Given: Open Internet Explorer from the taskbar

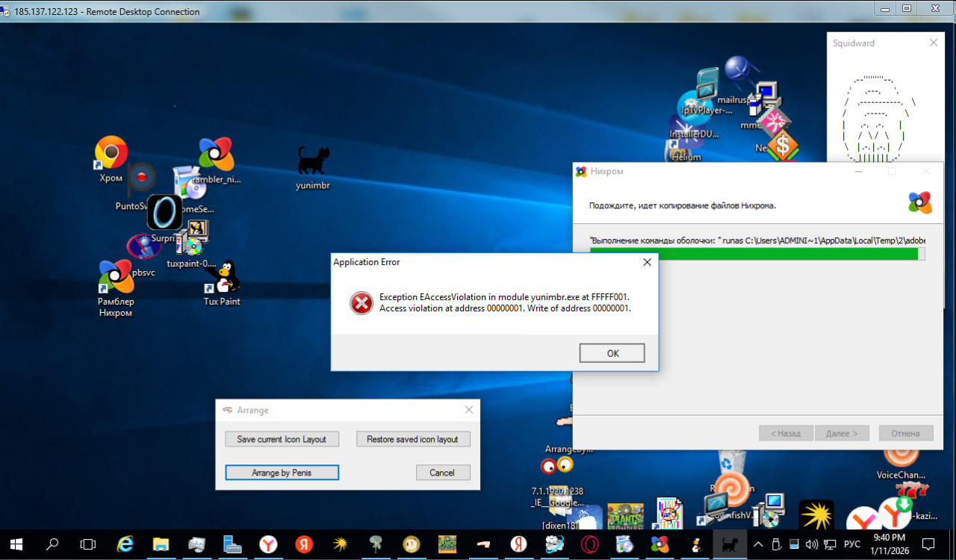Looking at the screenshot, I should pyautogui.click(x=125, y=544).
